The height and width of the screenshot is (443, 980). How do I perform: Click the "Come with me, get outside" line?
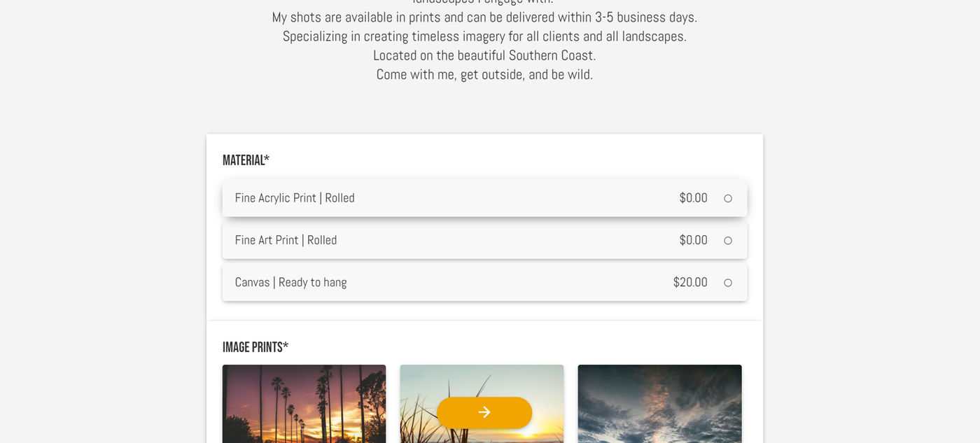pyautogui.click(x=484, y=74)
